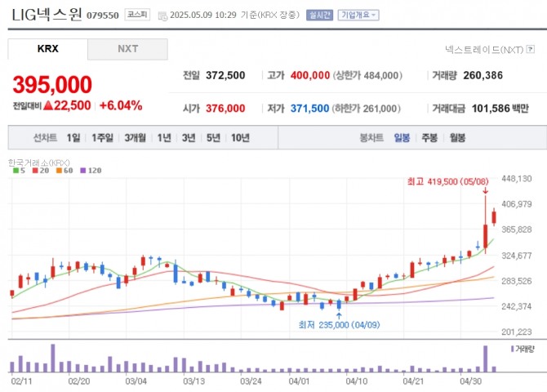
Task: Click the 넥스트레이드(NXT) help icon
Action: [x=531, y=50]
